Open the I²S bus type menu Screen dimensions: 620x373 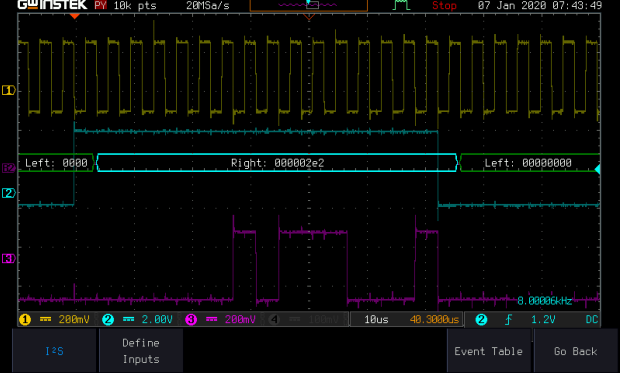[54, 351]
